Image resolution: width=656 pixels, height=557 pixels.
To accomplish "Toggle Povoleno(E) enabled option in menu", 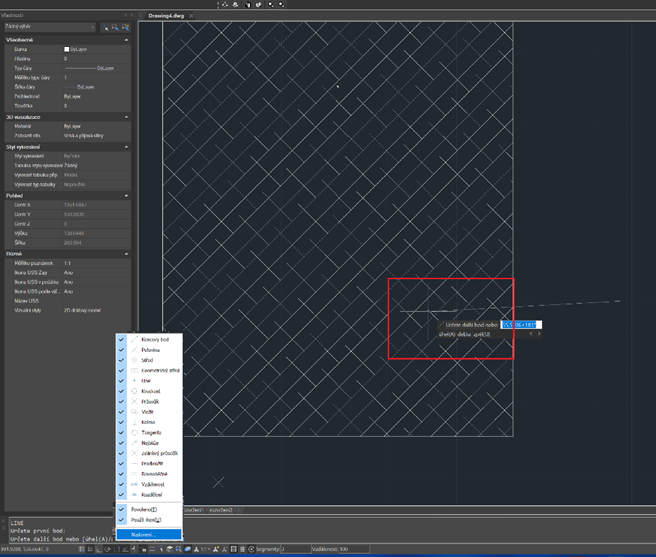I will [149, 510].
